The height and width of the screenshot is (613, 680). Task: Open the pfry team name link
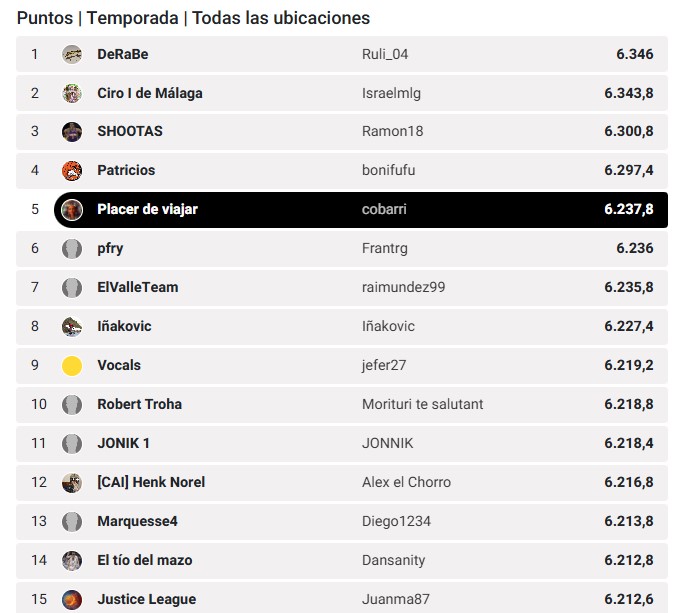[110, 248]
